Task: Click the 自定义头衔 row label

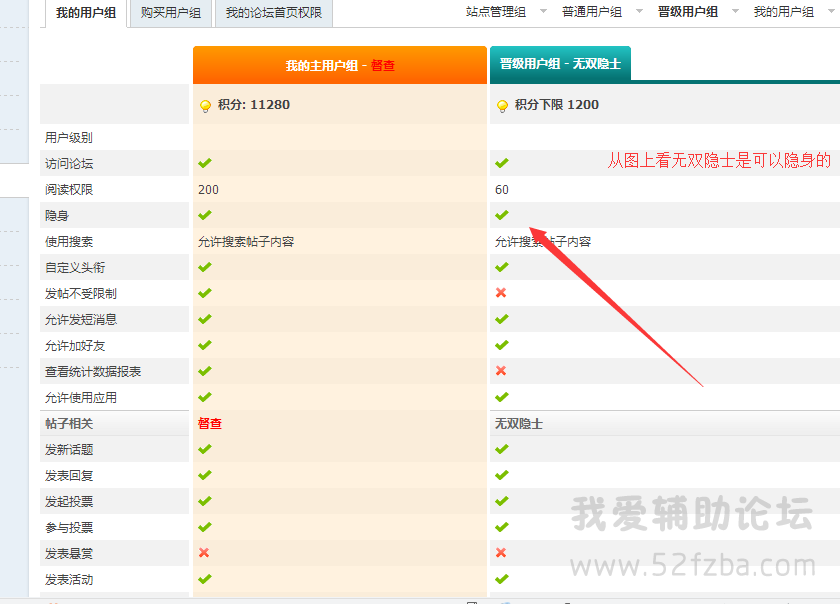Action: tap(75, 267)
